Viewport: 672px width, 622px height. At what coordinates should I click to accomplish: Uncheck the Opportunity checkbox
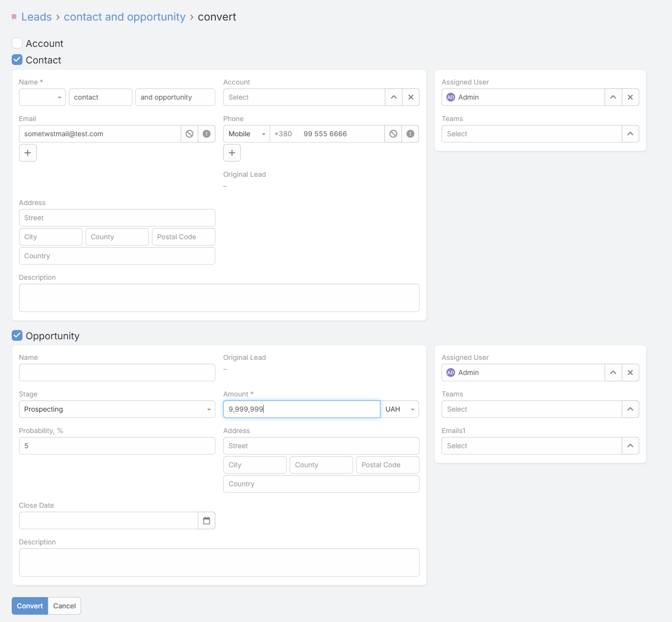[x=17, y=335]
